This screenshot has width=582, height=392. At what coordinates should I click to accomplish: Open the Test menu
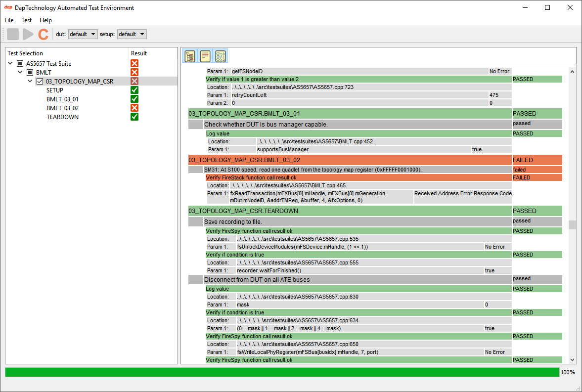pyautogui.click(x=26, y=20)
